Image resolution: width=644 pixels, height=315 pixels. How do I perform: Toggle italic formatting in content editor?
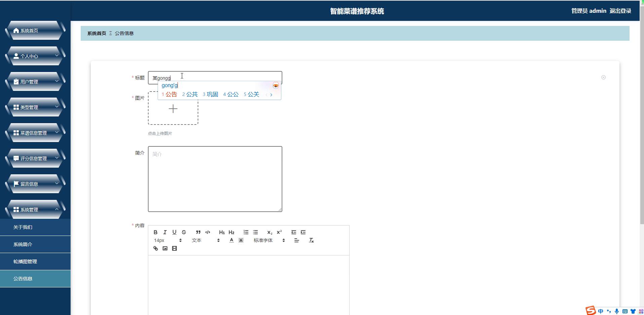tap(165, 232)
